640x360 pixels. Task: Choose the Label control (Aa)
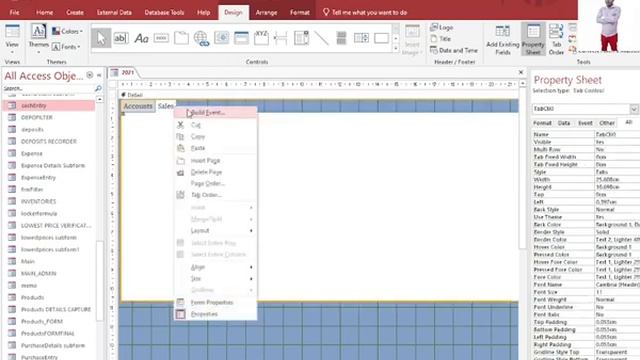click(x=141, y=39)
